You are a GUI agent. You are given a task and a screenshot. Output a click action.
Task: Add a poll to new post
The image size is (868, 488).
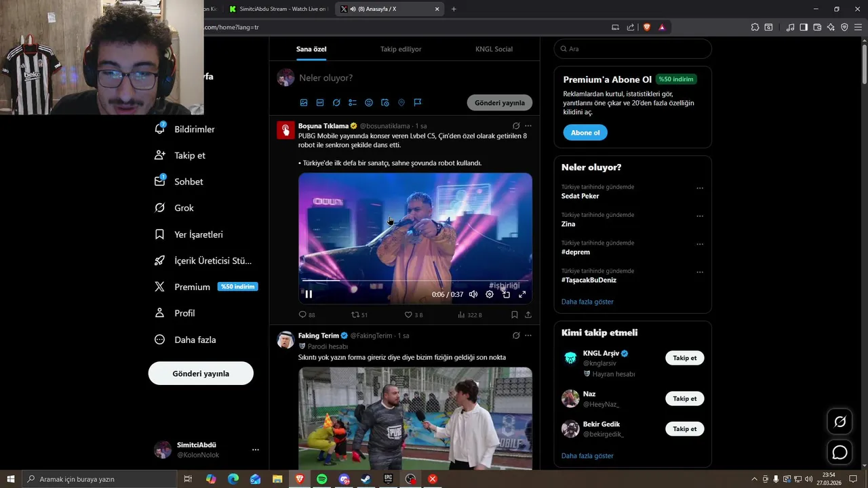coord(353,102)
